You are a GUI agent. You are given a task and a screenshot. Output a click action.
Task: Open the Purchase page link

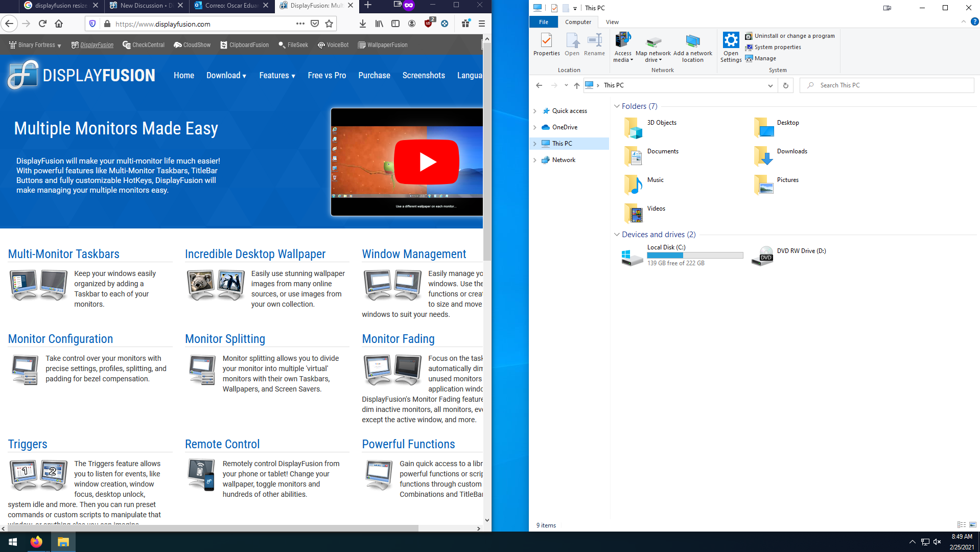(x=374, y=76)
